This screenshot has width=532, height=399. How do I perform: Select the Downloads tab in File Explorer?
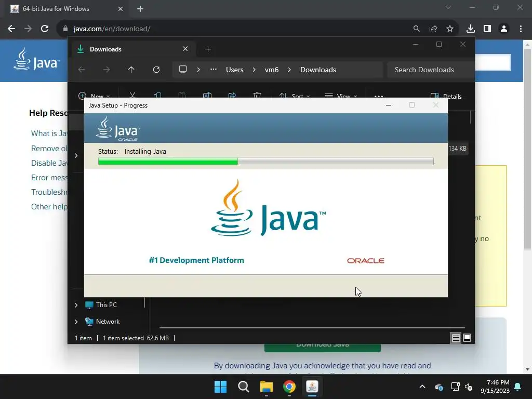pyautogui.click(x=132, y=49)
